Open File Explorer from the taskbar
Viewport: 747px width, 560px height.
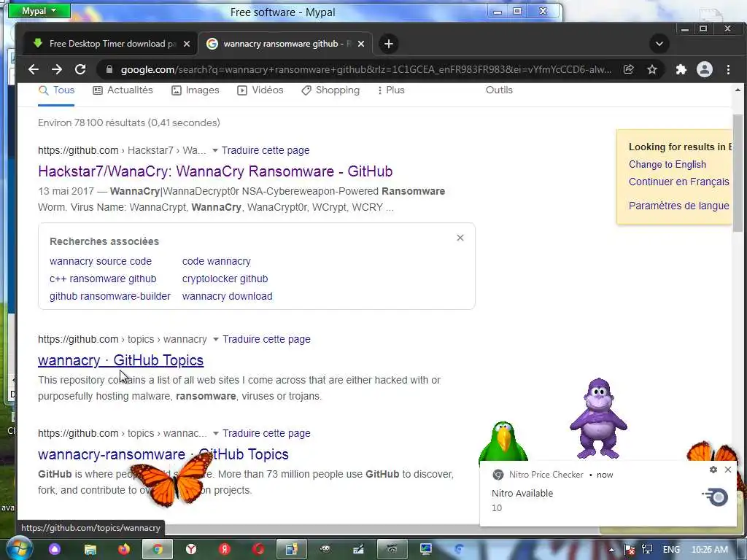click(x=90, y=550)
